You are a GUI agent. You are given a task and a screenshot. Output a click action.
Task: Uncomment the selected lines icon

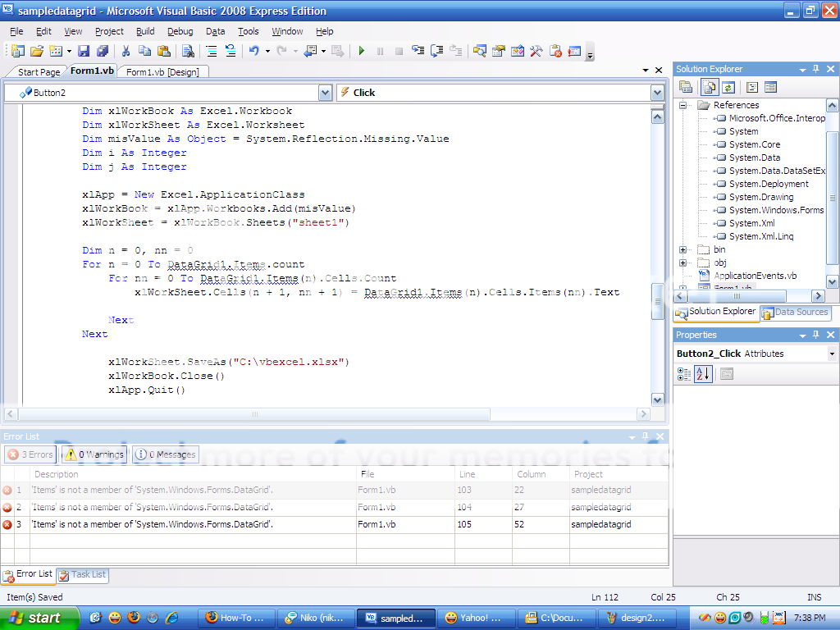(x=231, y=51)
